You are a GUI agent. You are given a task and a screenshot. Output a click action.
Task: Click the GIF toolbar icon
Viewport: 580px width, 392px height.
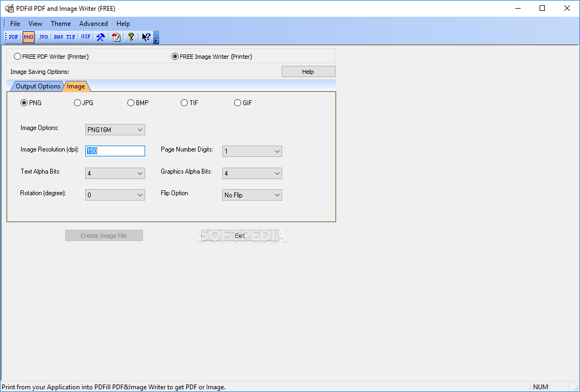click(86, 37)
